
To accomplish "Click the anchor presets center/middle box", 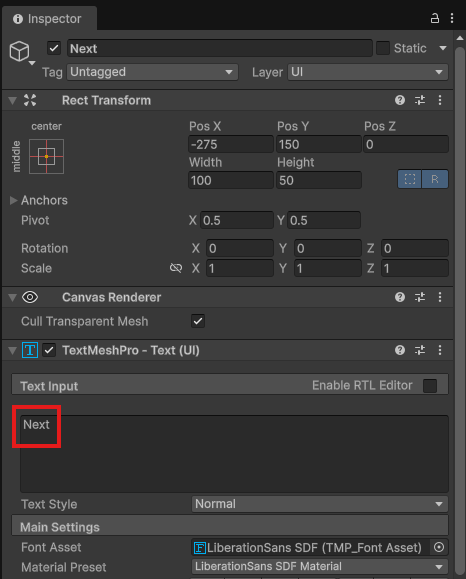I will 47,157.
